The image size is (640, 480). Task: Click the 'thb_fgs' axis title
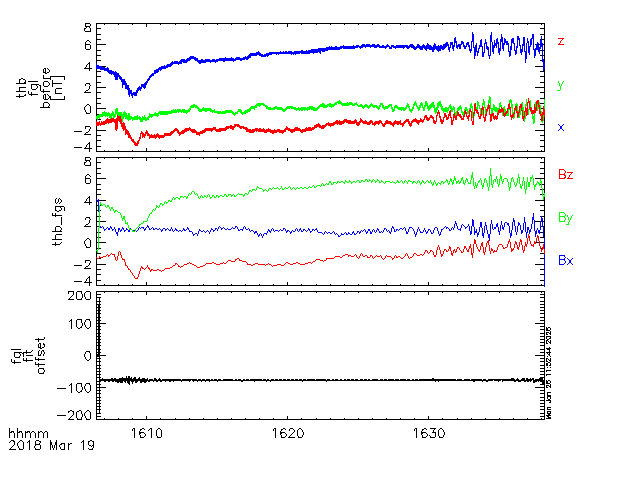tap(58, 222)
